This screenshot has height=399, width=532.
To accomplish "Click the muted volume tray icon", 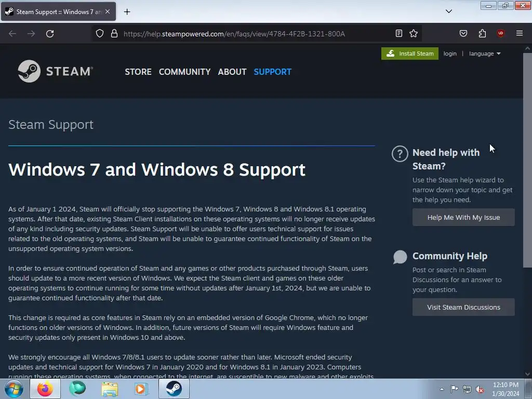I will (x=480, y=390).
